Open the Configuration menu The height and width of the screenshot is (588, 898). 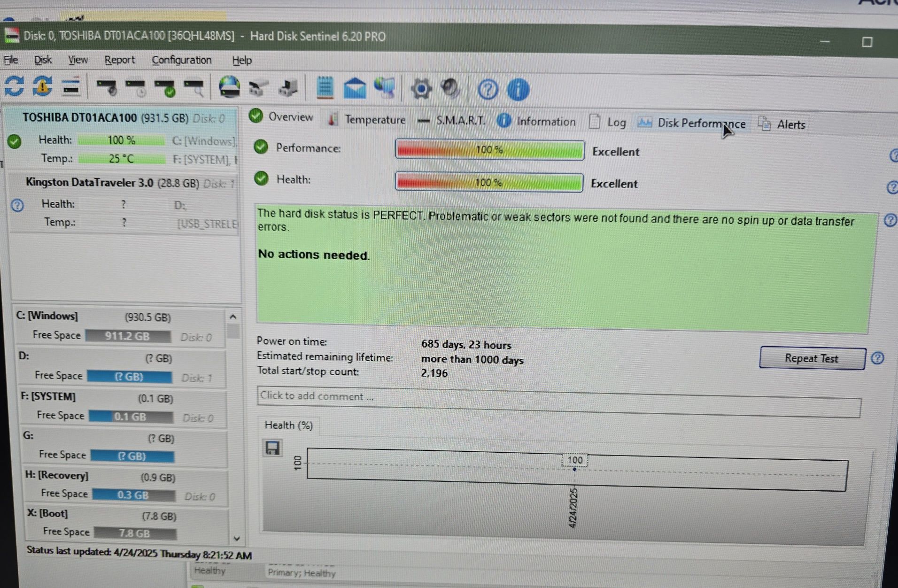(181, 60)
